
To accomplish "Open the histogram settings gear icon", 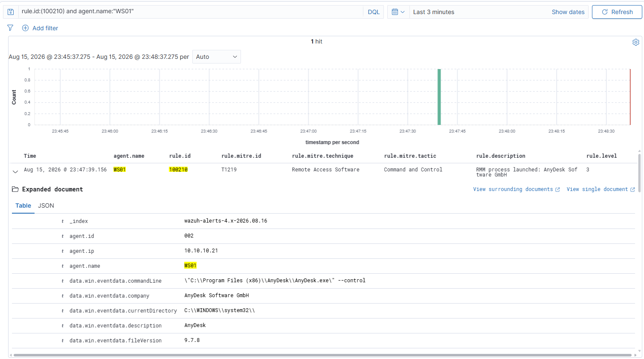I will point(635,42).
